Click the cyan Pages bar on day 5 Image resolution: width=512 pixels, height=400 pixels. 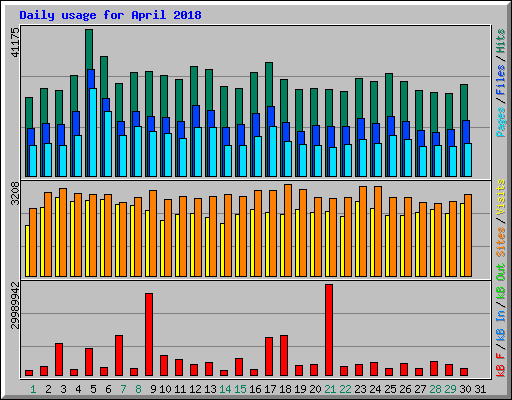(x=93, y=132)
